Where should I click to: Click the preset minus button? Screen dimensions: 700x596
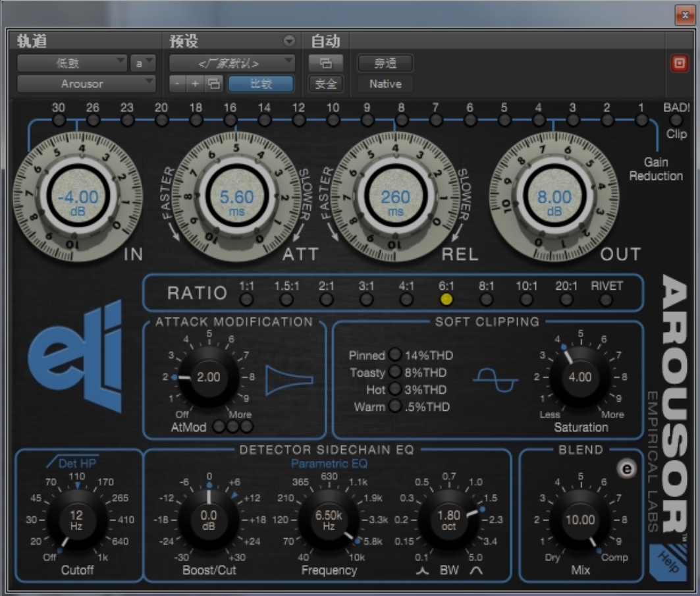click(x=178, y=84)
